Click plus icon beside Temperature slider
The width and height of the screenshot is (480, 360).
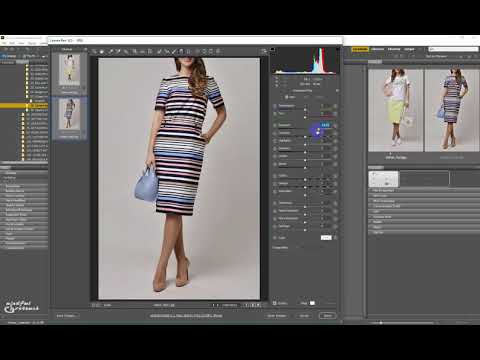click(x=335, y=106)
